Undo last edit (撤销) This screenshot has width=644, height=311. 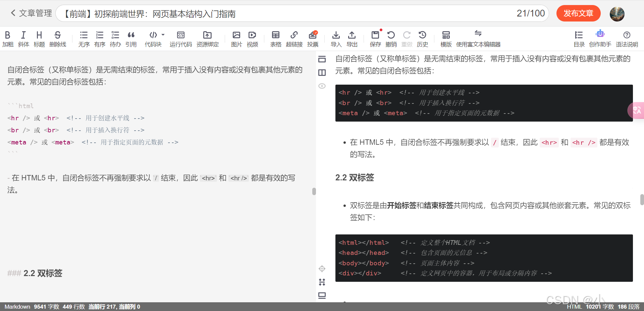[391, 39]
